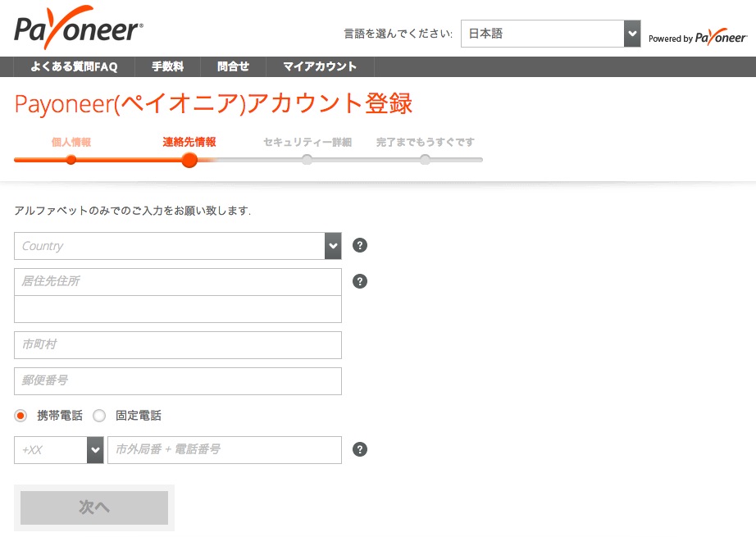This screenshot has width=756, height=537.
Task: Go to the 個人情報 step
Action: coord(71,142)
